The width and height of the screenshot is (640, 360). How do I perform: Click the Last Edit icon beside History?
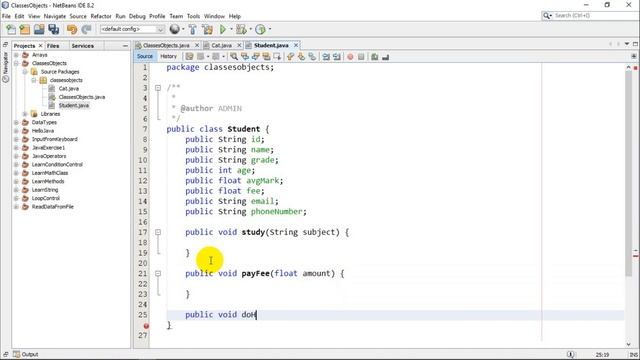[x=189, y=57]
